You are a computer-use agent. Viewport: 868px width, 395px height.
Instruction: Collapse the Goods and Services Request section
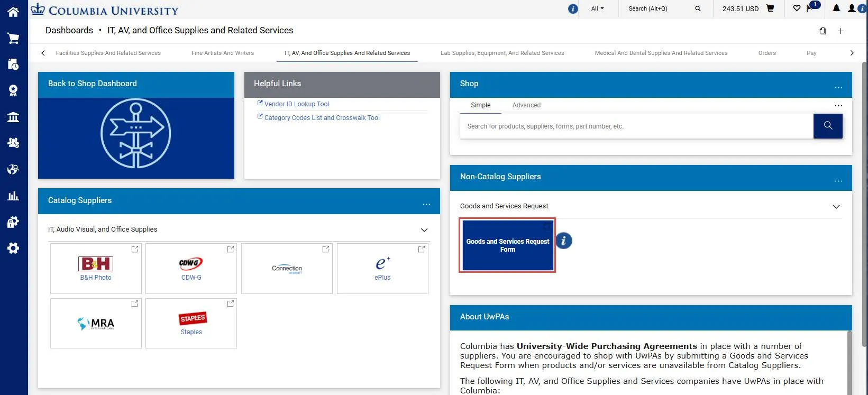(836, 207)
